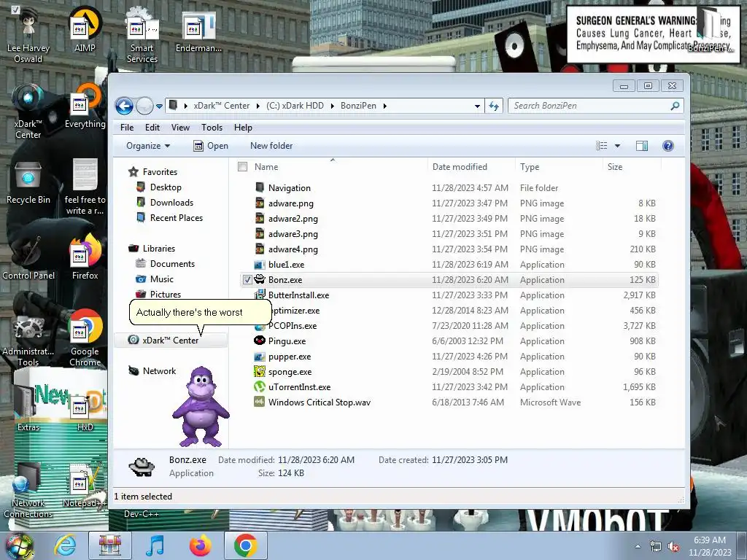Open the AIMP desktop shortcut
Image resolution: width=747 pixels, height=560 pixels.
point(85,29)
